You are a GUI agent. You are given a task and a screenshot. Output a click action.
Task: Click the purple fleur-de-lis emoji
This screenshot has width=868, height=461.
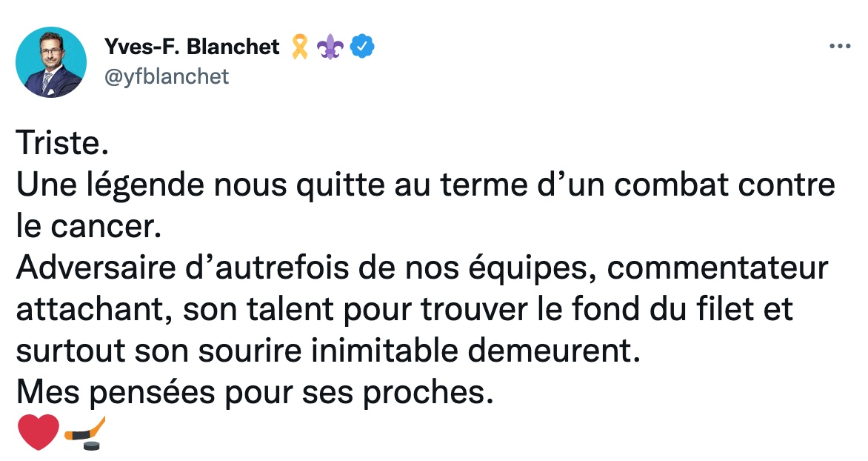coord(330,47)
